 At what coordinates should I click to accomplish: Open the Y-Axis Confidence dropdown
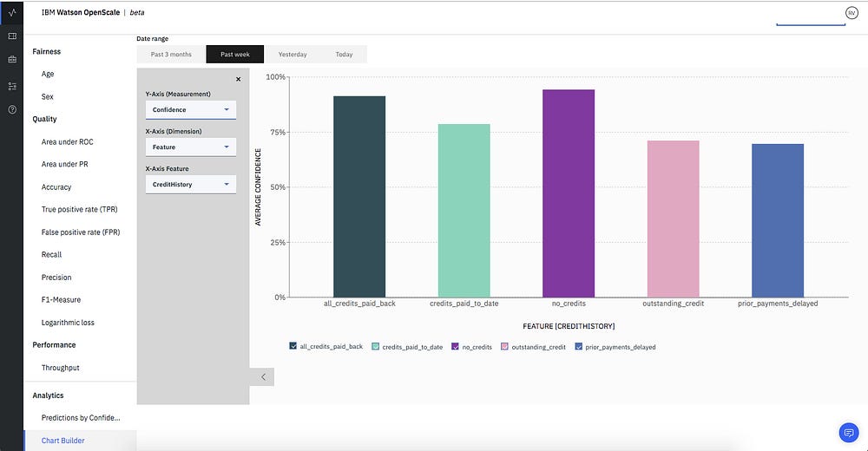pos(190,109)
